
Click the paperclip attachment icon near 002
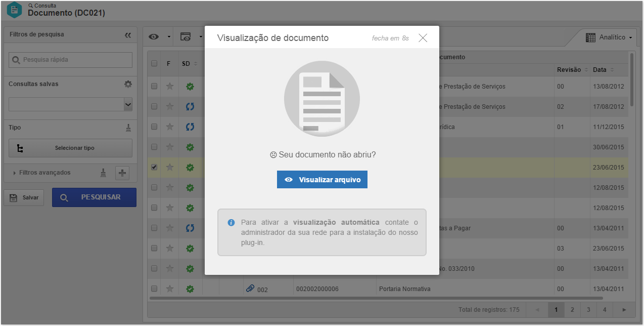[250, 289]
